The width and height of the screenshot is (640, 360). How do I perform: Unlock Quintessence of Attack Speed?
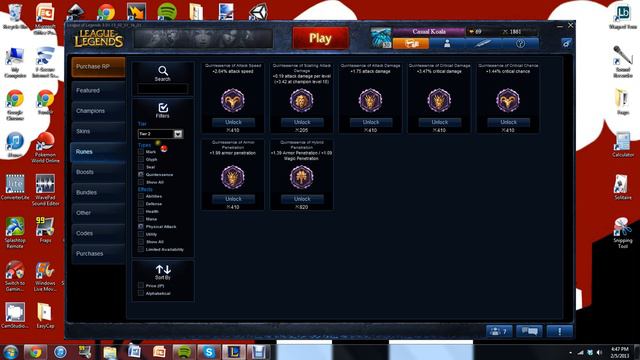(233, 122)
